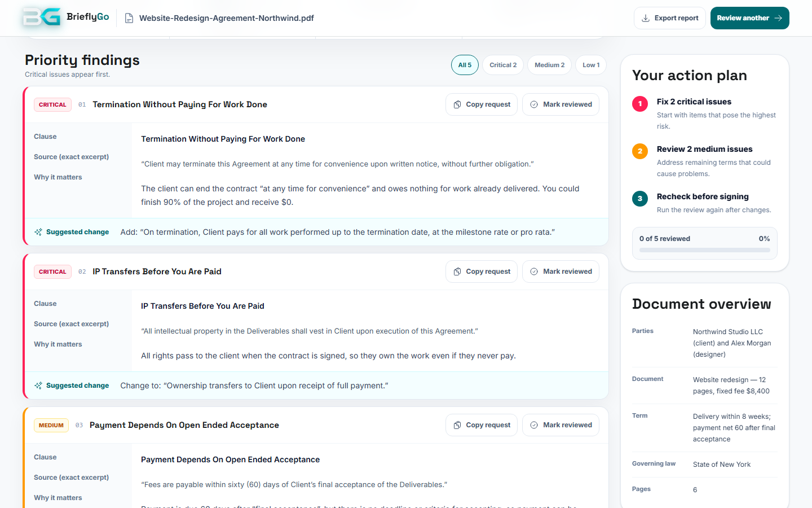Click the 'Priority findings' heading

tap(82, 60)
